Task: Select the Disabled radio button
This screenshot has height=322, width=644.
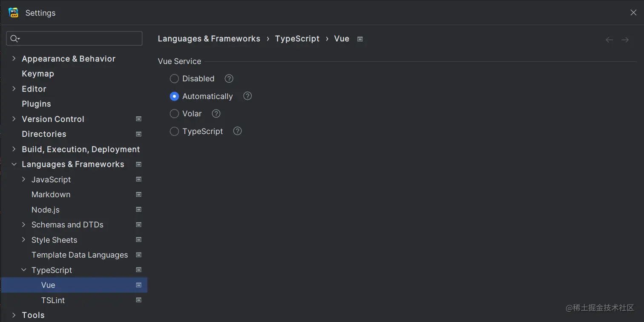Action: tap(174, 79)
